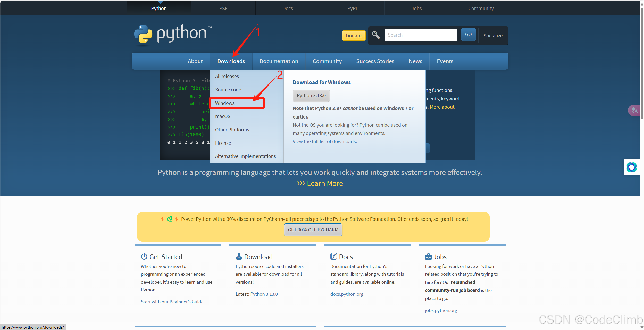Follow the Learn More link
The height and width of the screenshot is (330, 644).
click(325, 183)
